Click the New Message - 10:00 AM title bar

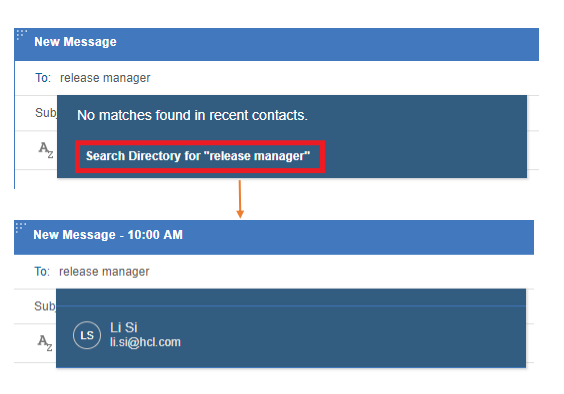[274, 237]
